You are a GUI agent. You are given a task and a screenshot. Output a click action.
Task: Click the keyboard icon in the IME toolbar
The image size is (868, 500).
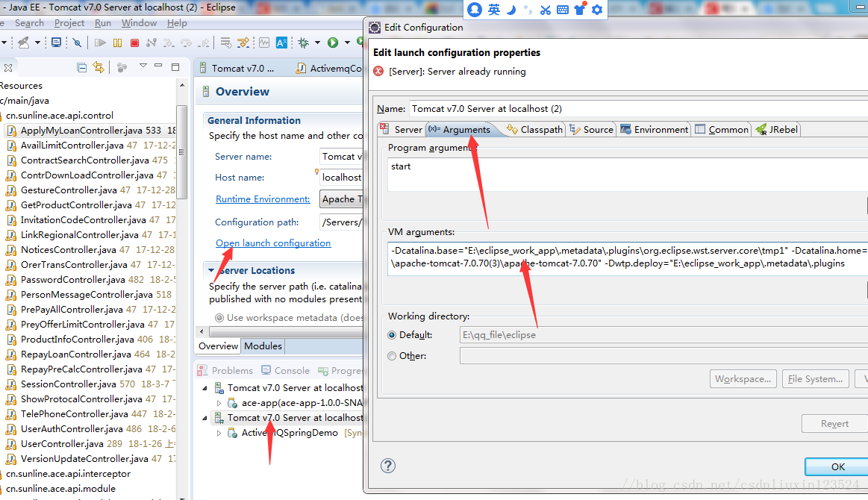point(563,10)
